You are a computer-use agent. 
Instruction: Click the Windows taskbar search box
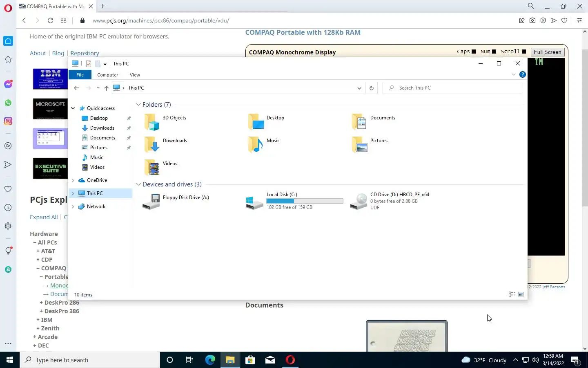[x=90, y=360]
